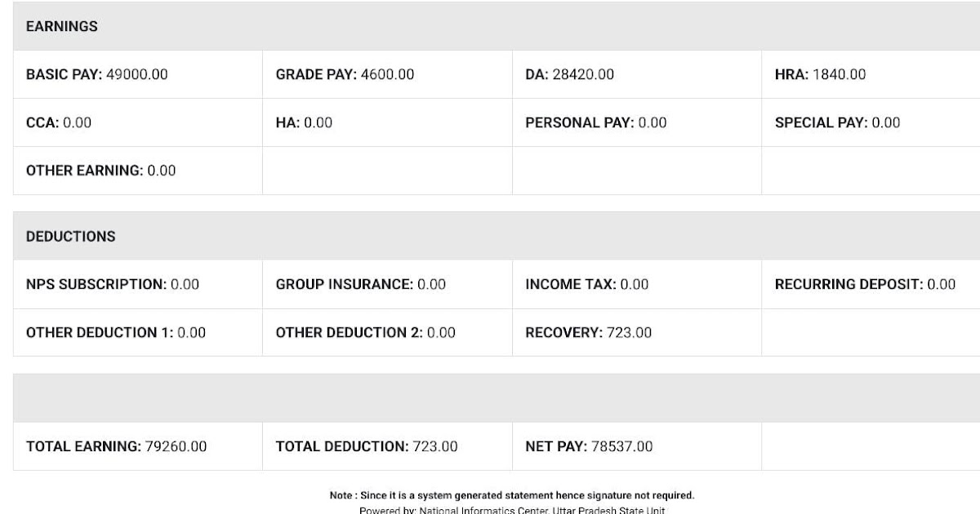Click the DEDUCTIONS section header

(71, 237)
